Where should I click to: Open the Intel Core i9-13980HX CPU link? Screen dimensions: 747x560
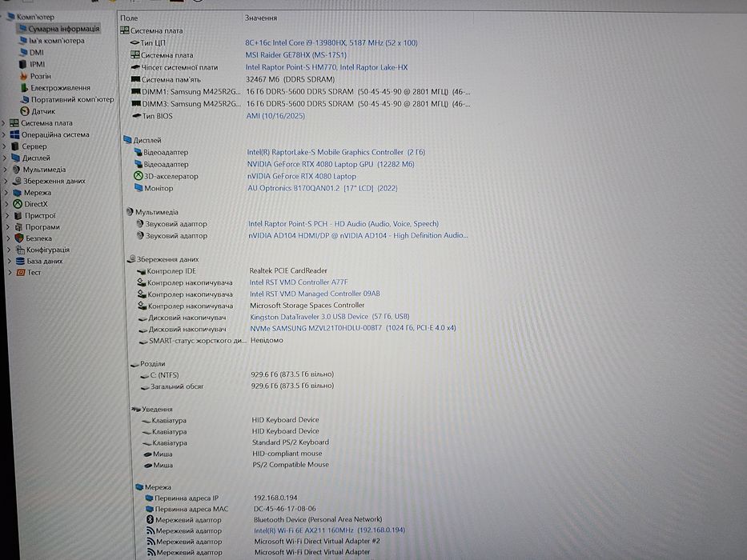(x=331, y=43)
